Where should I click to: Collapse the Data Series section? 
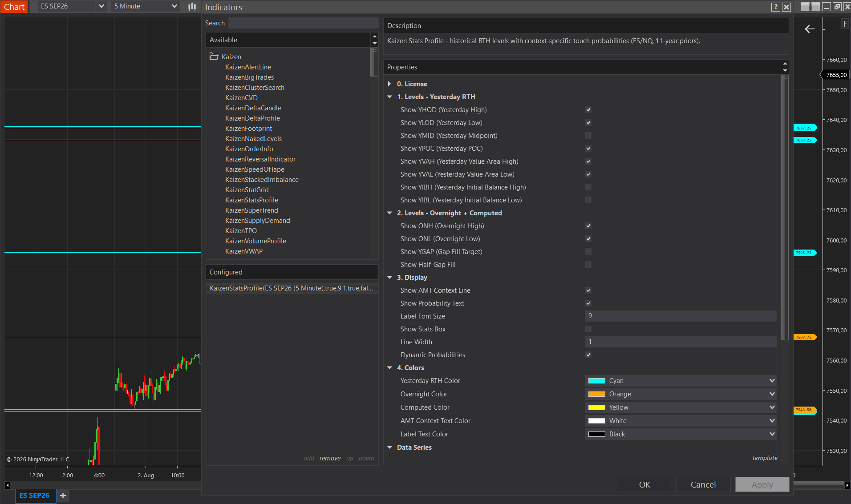[x=389, y=448]
